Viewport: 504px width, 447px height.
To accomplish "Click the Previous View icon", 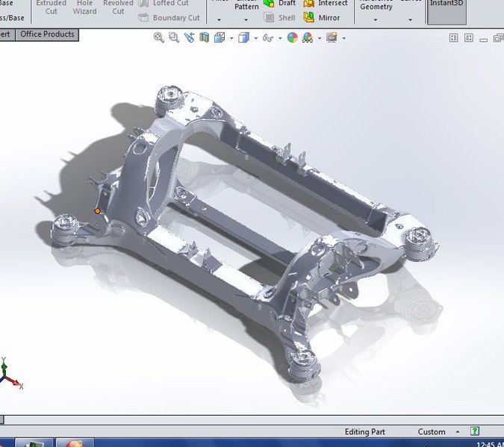I will point(189,37).
